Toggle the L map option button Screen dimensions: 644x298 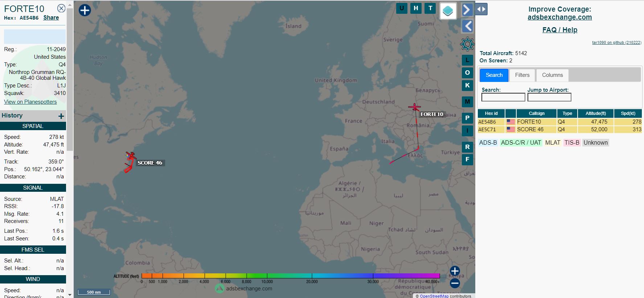pyautogui.click(x=467, y=60)
